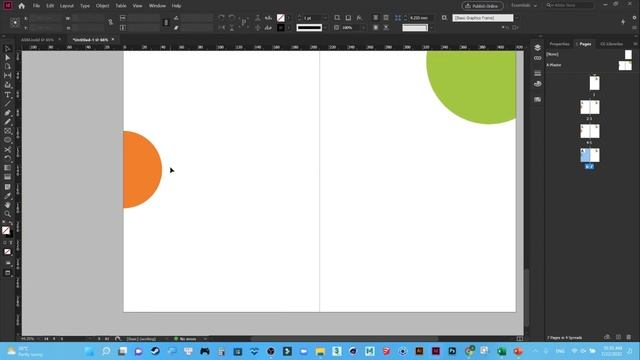Open the Pages panel flyout menu
The width and height of the screenshot is (640, 360).
coord(635,44)
